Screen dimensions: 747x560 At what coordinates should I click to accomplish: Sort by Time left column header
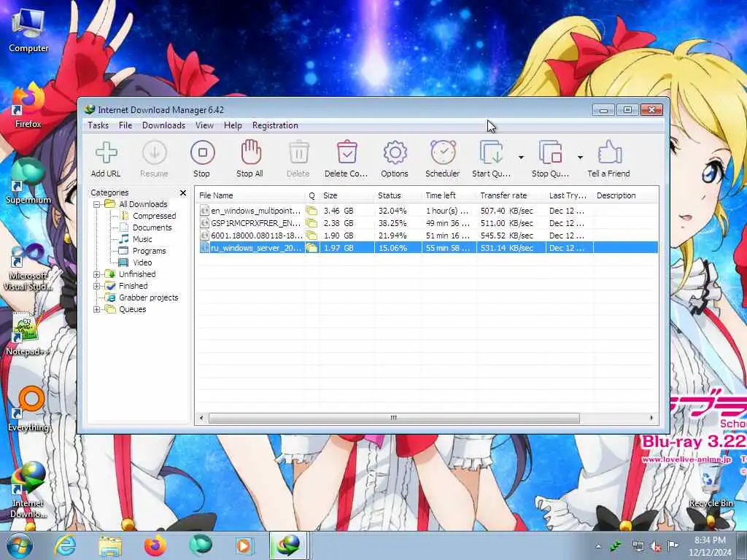pos(449,195)
